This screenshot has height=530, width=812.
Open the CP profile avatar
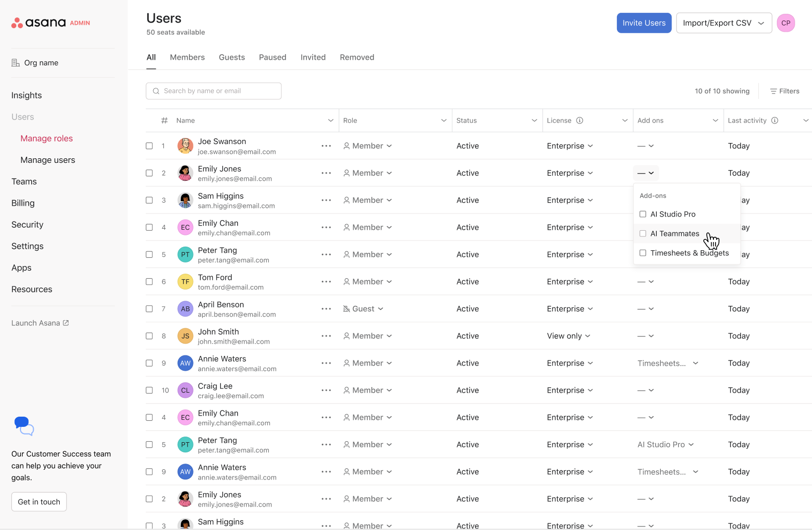pyautogui.click(x=785, y=23)
